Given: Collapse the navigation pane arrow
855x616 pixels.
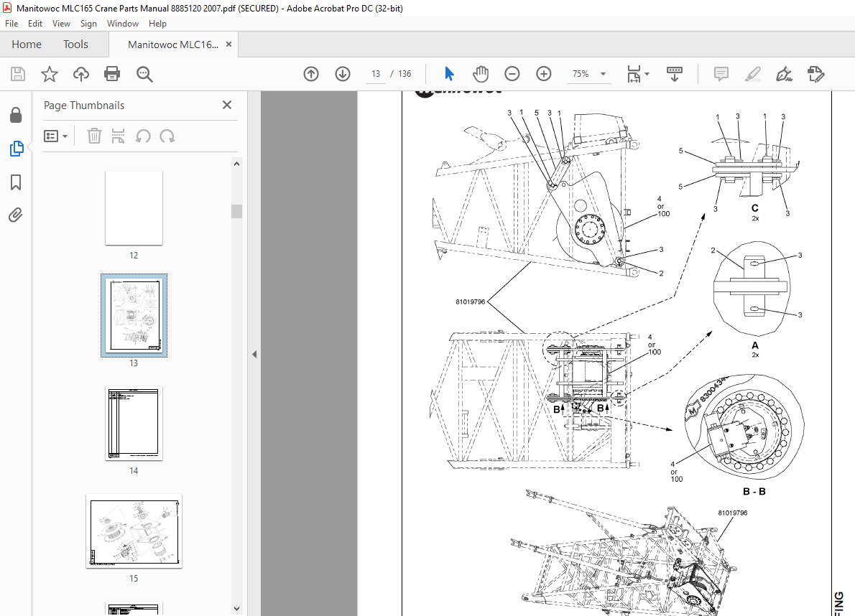Looking at the screenshot, I should click(254, 354).
